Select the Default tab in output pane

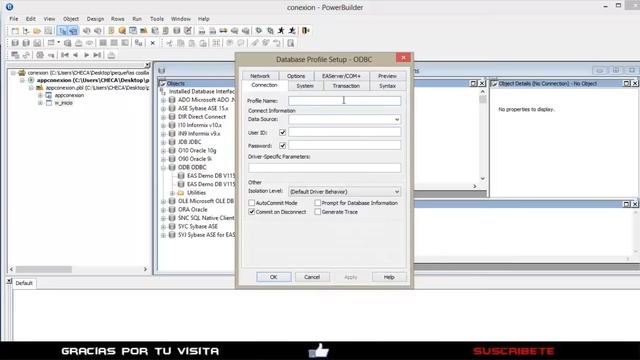point(24,283)
